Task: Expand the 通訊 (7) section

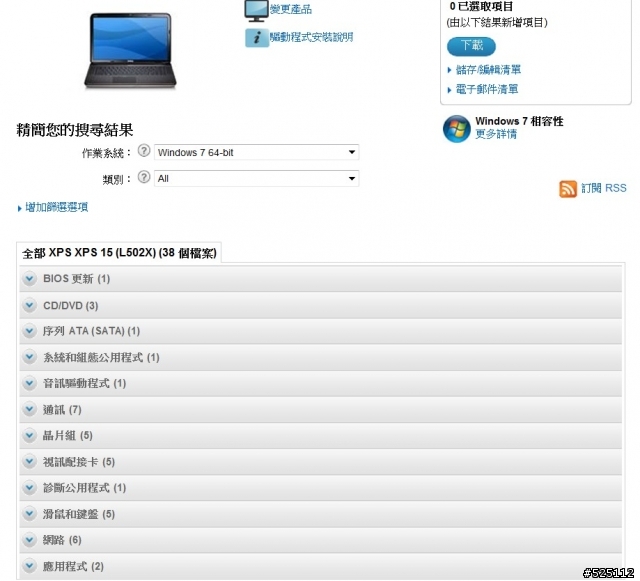Action: pos(320,410)
